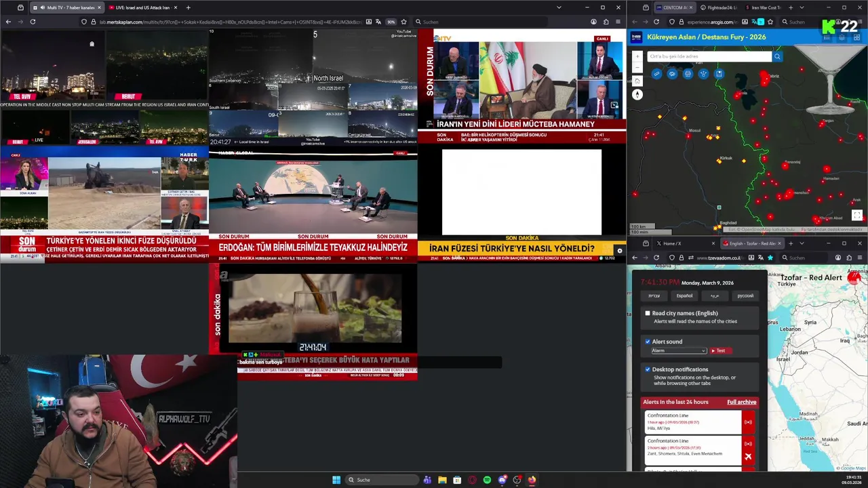Select the North Israel camera feed

[x=366, y=56]
